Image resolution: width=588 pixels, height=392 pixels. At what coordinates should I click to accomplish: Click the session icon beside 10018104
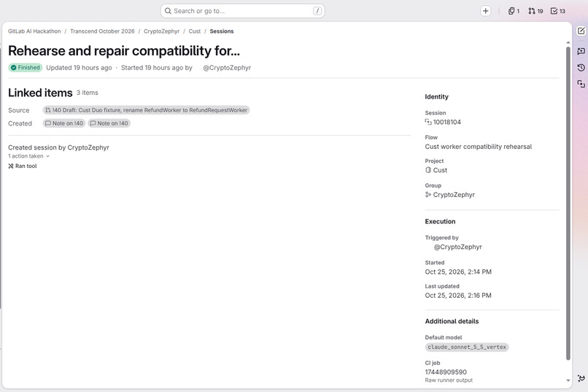428,122
